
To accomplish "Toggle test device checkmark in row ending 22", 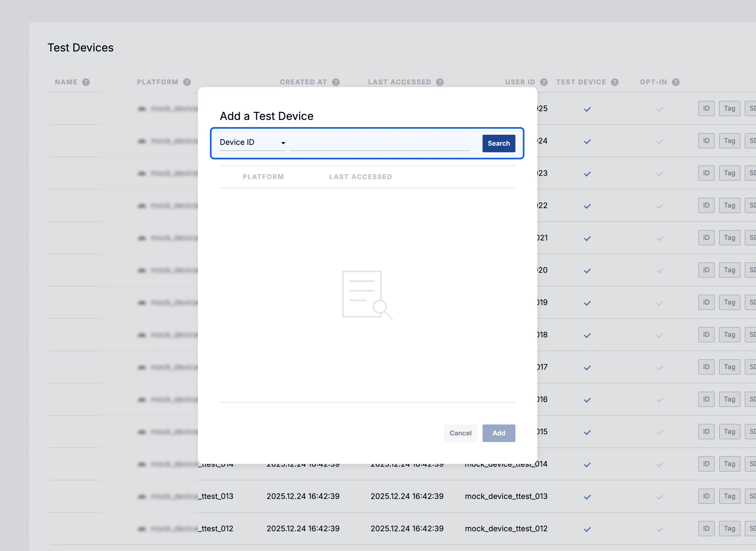I will click(x=587, y=206).
